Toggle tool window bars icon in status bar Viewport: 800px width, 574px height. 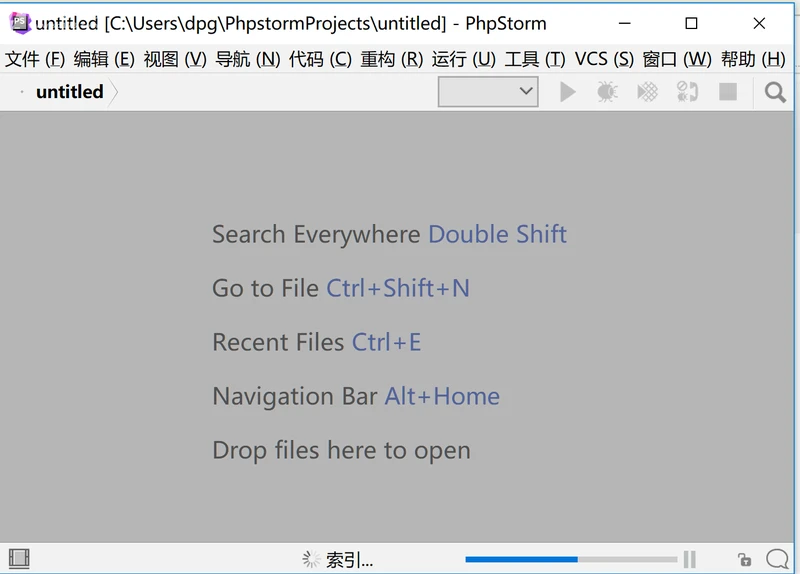pos(19,558)
